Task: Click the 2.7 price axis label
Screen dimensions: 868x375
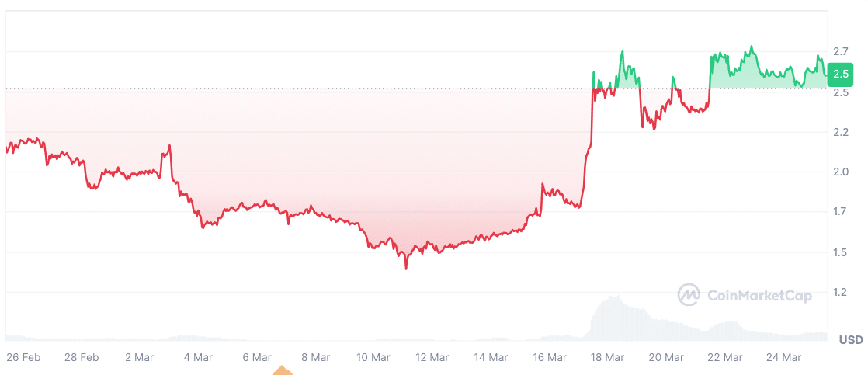Action: tap(840, 51)
